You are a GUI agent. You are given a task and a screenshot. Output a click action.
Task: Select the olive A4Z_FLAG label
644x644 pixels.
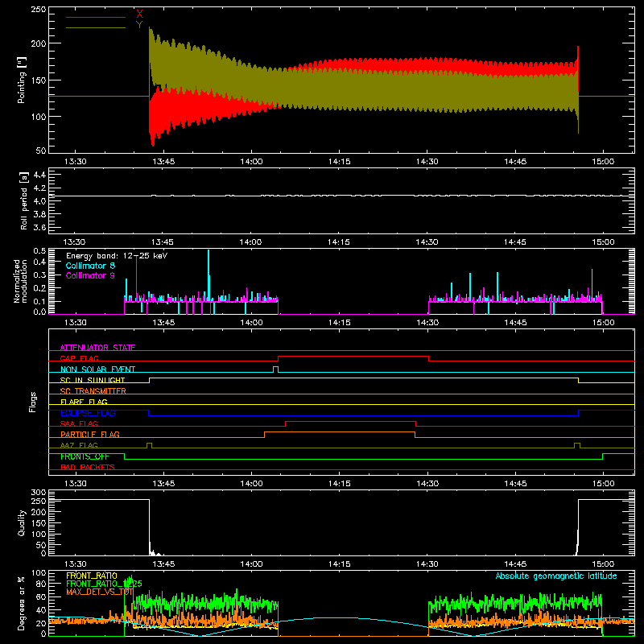[x=79, y=445]
